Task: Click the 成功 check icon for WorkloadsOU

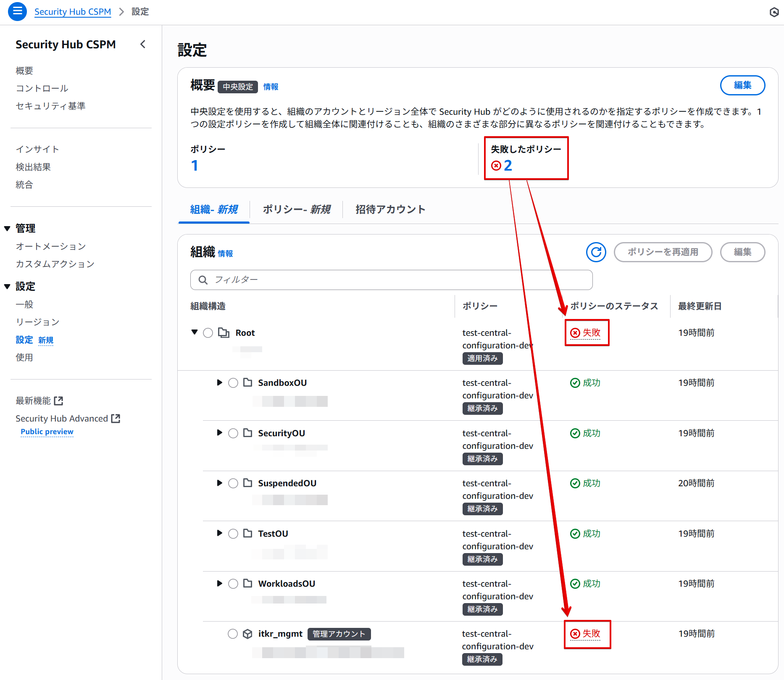Action: [x=575, y=584]
